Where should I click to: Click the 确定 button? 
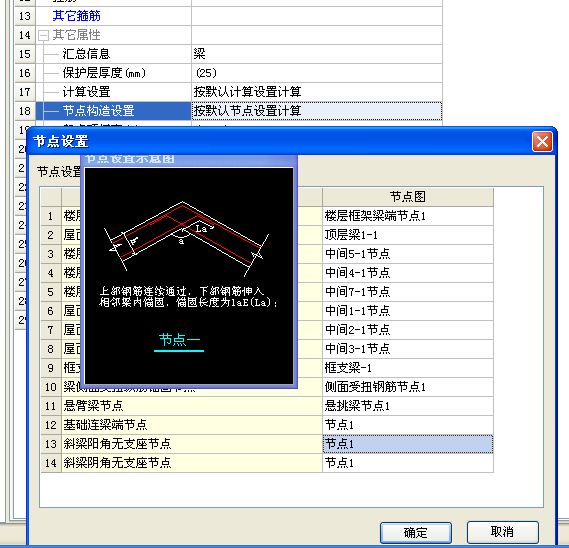coord(416,532)
